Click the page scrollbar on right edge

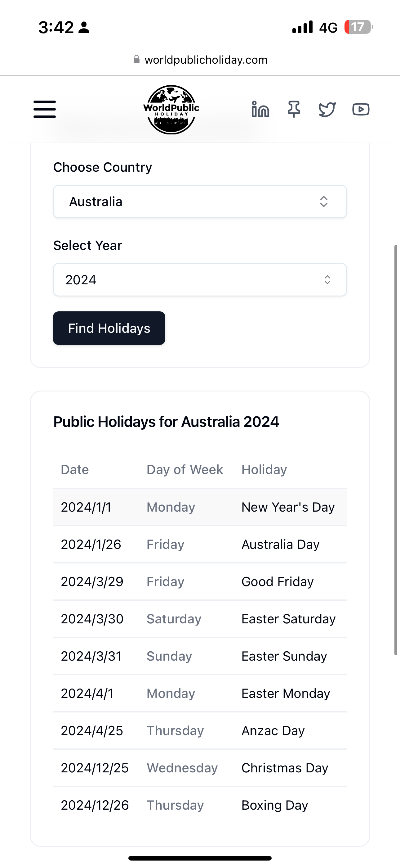[396, 450]
